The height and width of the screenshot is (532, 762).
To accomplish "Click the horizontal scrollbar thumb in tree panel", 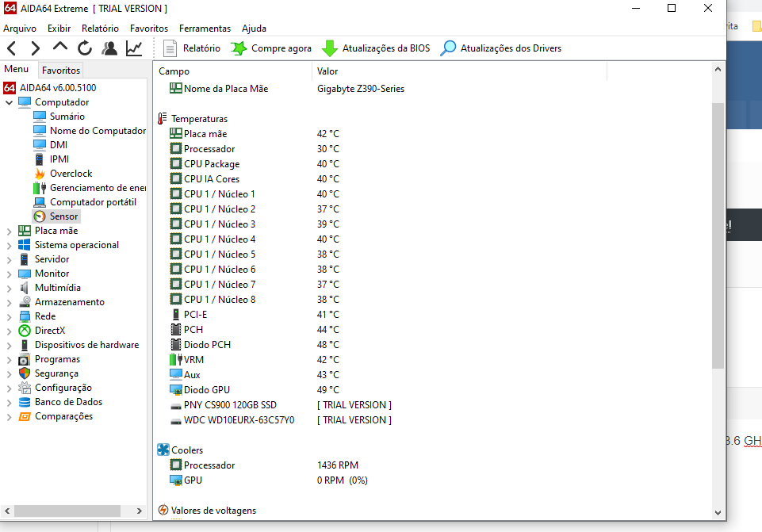I will pos(67,511).
